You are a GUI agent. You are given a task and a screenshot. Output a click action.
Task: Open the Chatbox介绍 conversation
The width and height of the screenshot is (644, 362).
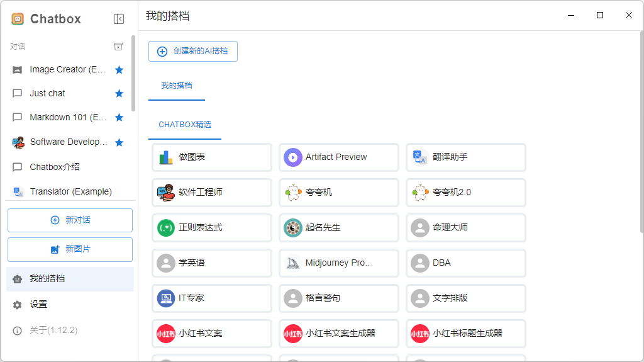pos(68,167)
